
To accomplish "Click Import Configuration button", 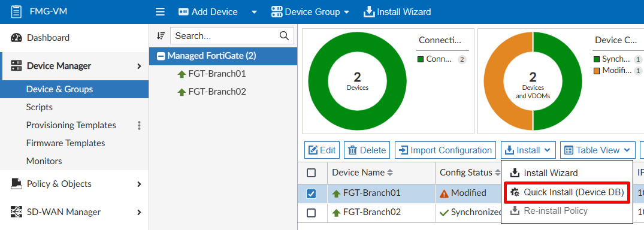I will pyautogui.click(x=446, y=150).
